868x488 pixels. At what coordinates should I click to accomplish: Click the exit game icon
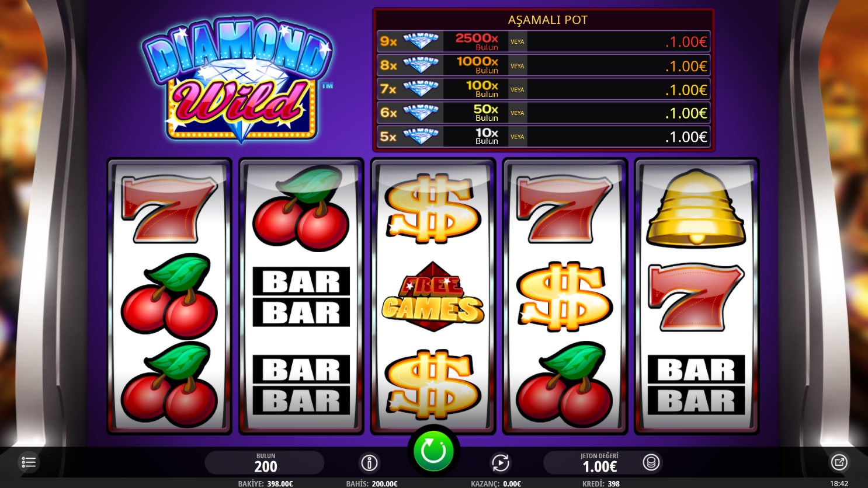click(x=839, y=462)
